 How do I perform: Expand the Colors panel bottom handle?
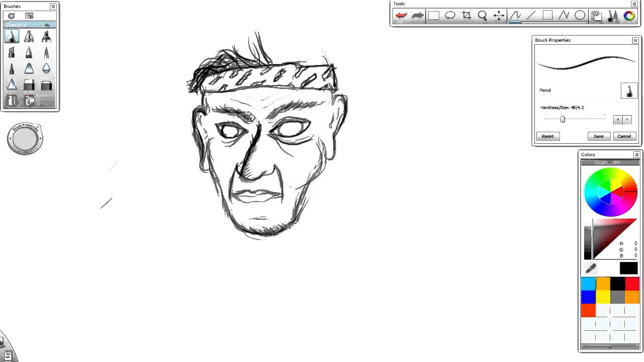[610, 347]
